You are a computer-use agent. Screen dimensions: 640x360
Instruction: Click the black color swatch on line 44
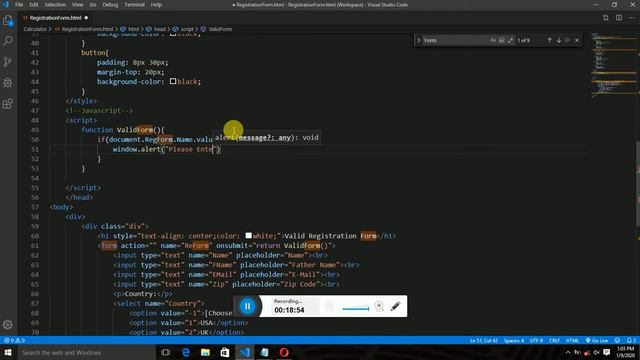pyautogui.click(x=173, y=81)
